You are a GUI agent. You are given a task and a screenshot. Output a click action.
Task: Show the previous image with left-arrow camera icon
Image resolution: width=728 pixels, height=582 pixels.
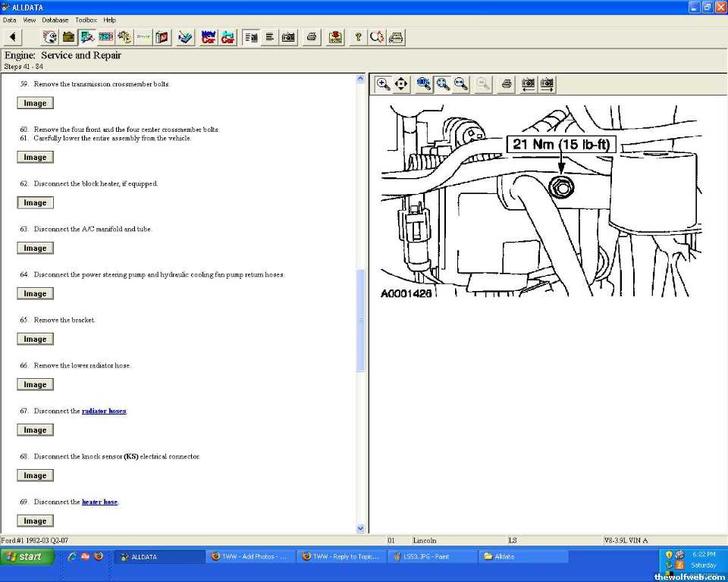pos(528,84)
